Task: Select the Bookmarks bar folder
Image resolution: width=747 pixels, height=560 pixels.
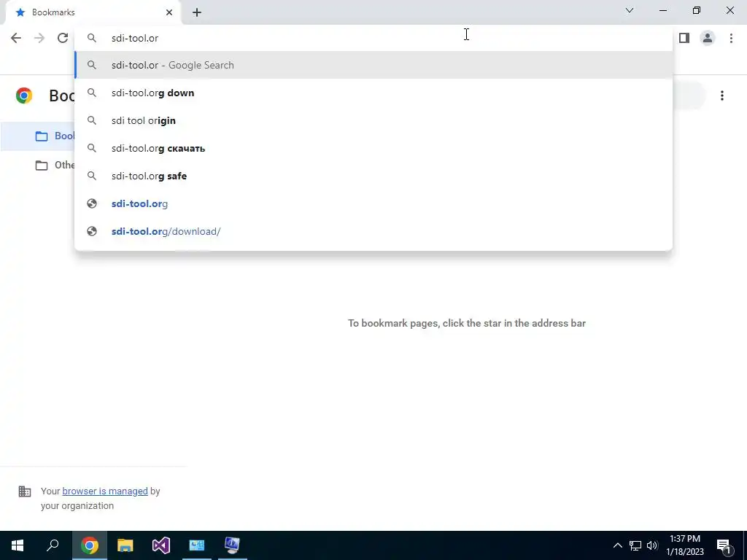Action: click(38, 136)
